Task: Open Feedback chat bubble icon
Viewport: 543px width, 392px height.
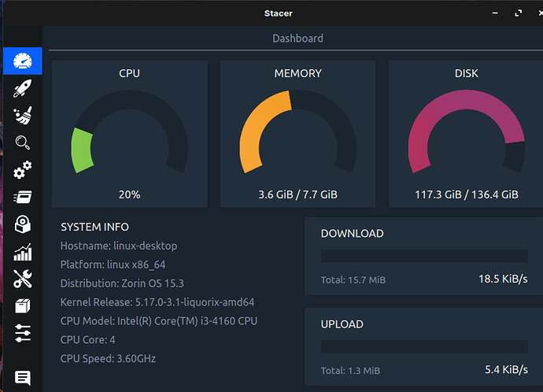Action: (23, 378)
